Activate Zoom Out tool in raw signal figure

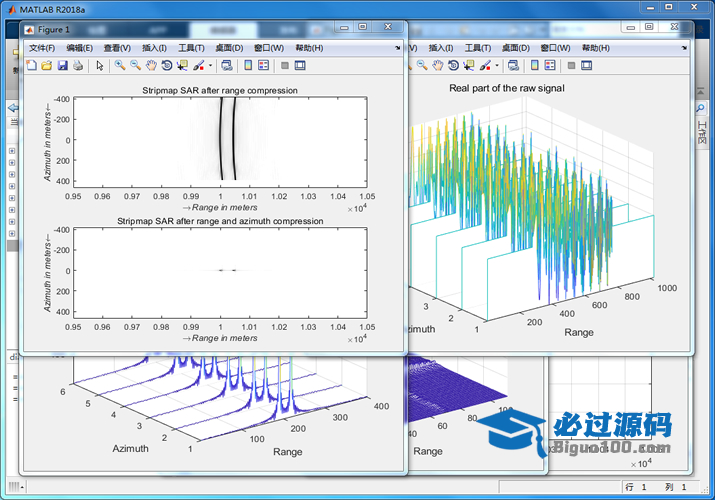point(422,66)
